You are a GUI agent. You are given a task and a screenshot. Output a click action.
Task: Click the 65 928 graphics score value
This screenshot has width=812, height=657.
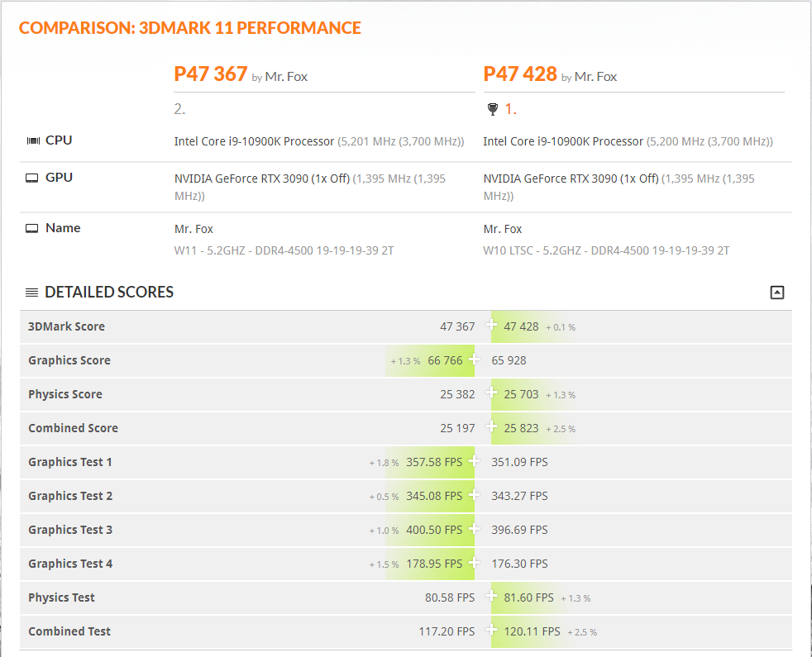(509, 360)
